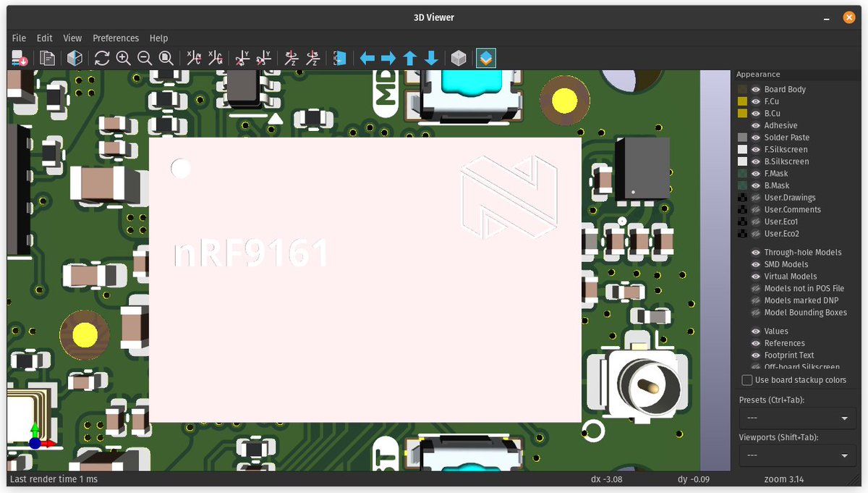Viewport: 868px width, 493px height.
Task: Toggle Virtual Models visibility eye
Action: [x=755, y=277]
